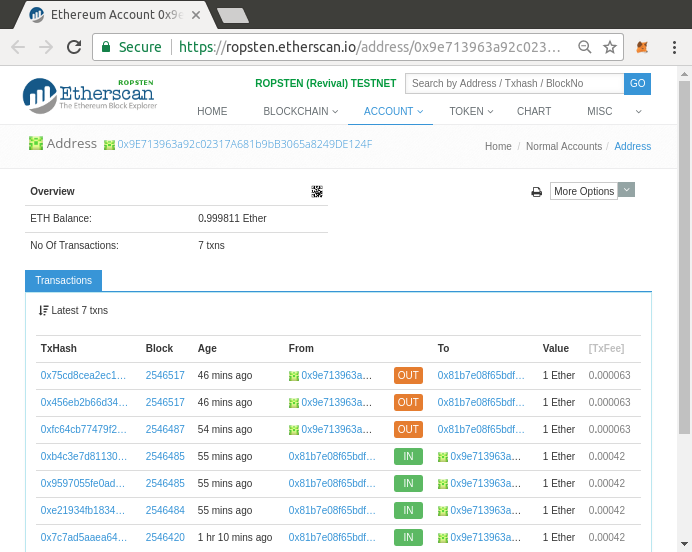Screen dimensions: 692x552
Task: Click the address search input field
Action: (x=514, y=84)
